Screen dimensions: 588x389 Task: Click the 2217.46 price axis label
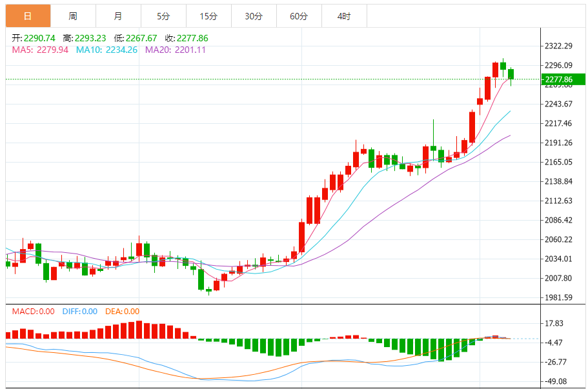tap(559, 123)
